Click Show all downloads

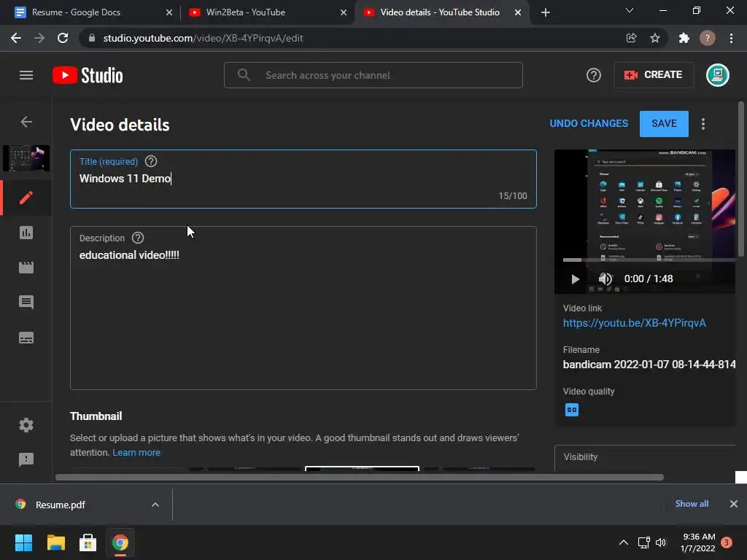[692, 504]
